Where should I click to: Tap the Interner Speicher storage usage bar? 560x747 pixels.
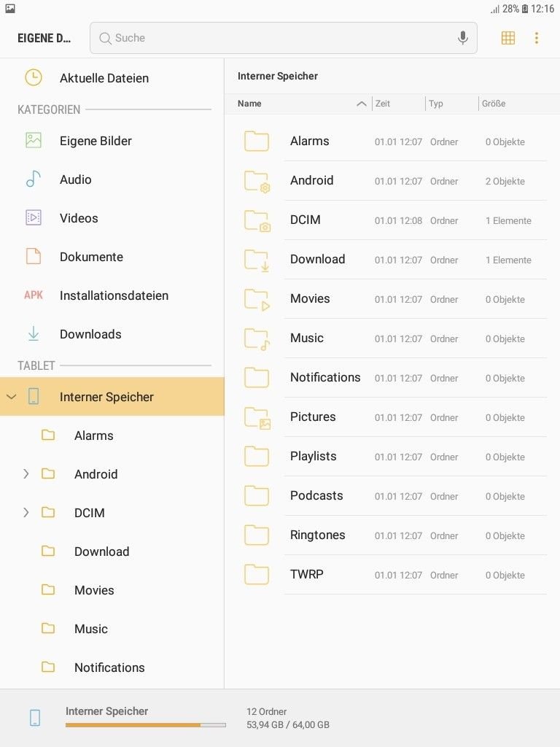pos(146,725)
